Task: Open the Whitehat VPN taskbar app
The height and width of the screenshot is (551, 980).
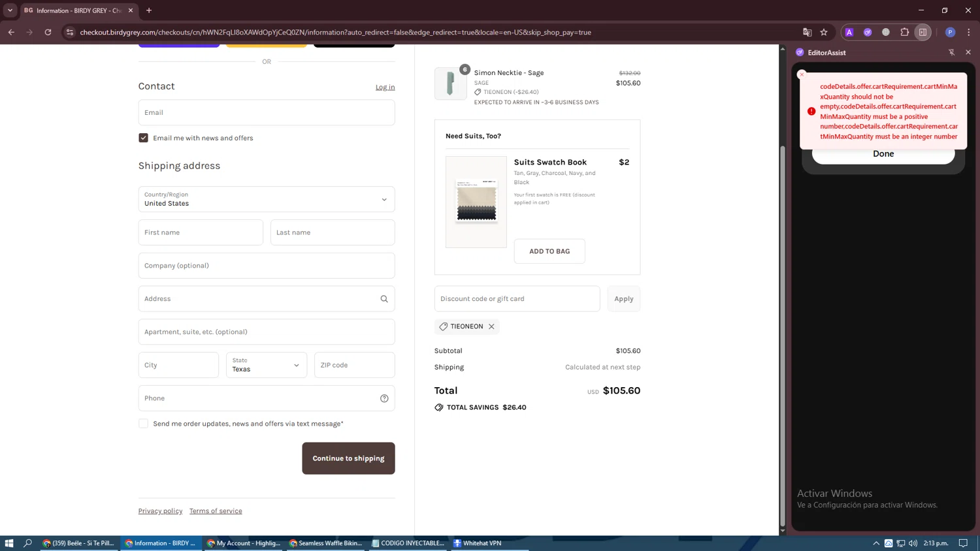Action: tap(490, 543)
